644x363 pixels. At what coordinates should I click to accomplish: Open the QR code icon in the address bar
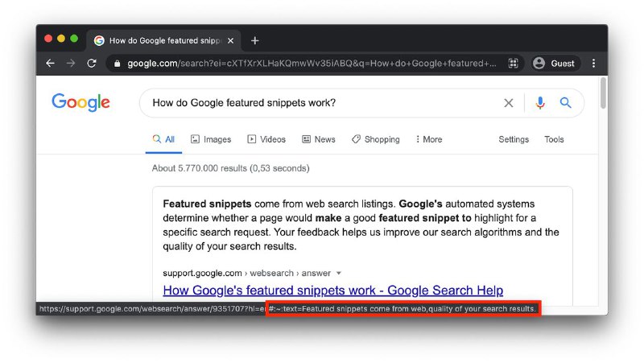pyautogui.click(x=513, y=64)
